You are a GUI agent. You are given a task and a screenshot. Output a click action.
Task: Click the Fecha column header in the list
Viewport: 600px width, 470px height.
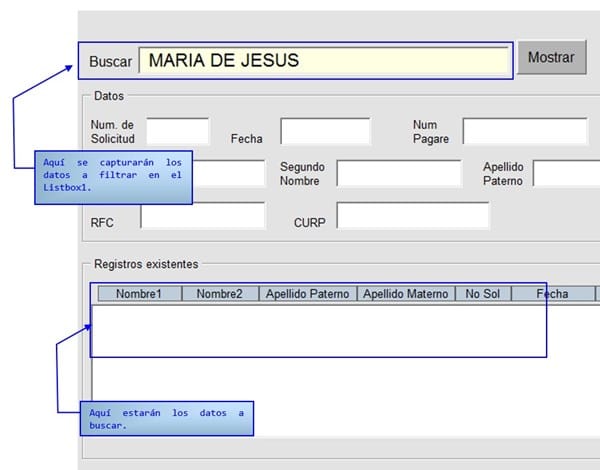point(551,294)
